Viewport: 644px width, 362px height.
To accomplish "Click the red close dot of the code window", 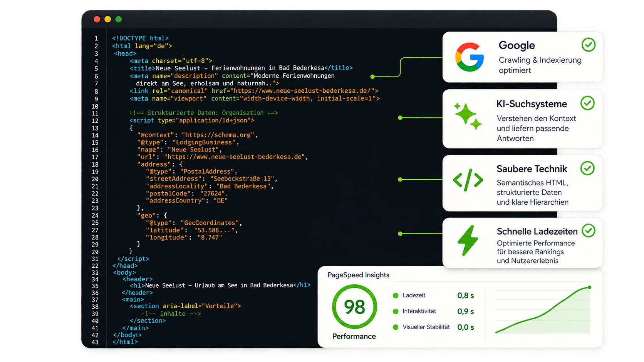I will [x=97, y=19].
